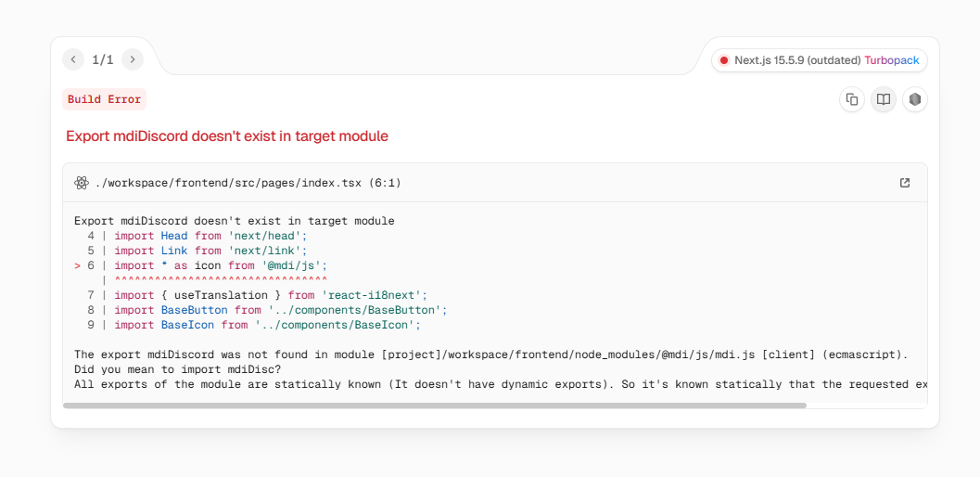Image resolution: width=980 pixels, height=477 pixels.
Task: Open index.tsx in editor via external-link icon
Action: click(x=905, y=183)
